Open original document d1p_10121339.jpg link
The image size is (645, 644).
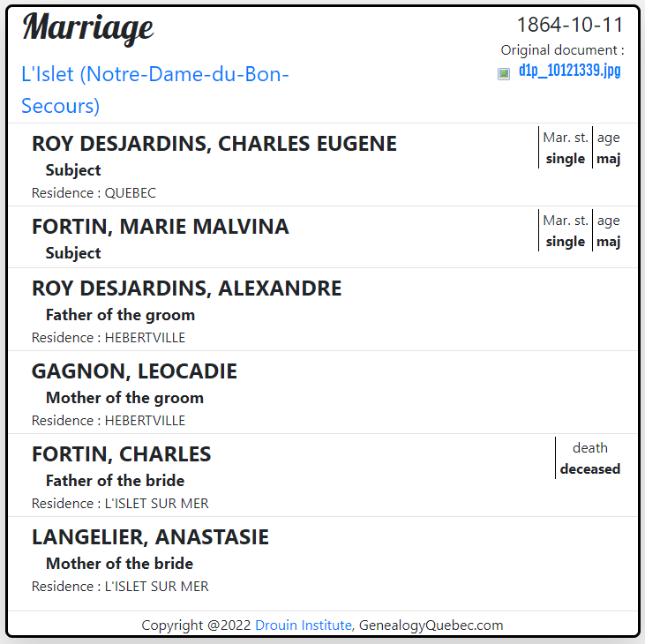tap(569, 71)
